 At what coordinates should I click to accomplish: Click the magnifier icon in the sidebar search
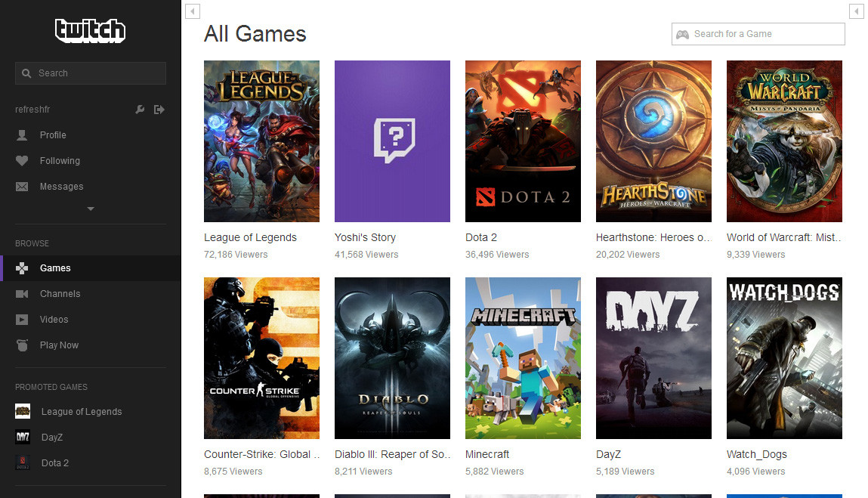click(x=28, y=73)
